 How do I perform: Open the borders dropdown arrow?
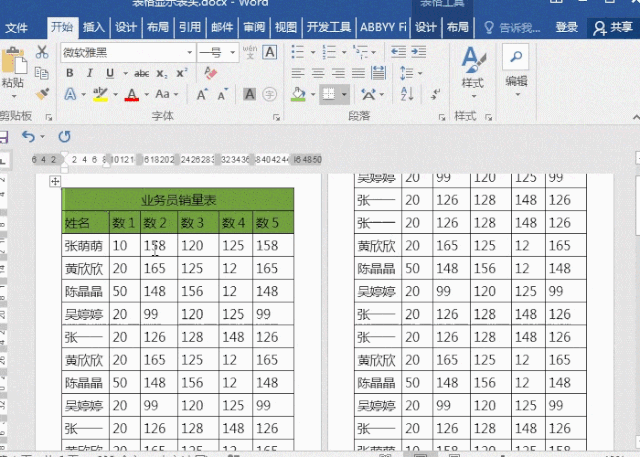[344, 95]
